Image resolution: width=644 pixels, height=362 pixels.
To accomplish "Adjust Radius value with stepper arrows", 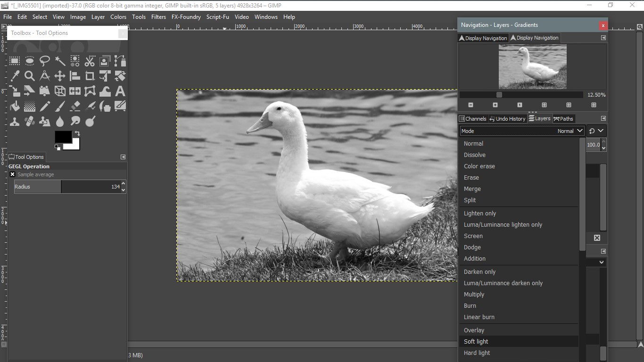I will pos(124,187).
